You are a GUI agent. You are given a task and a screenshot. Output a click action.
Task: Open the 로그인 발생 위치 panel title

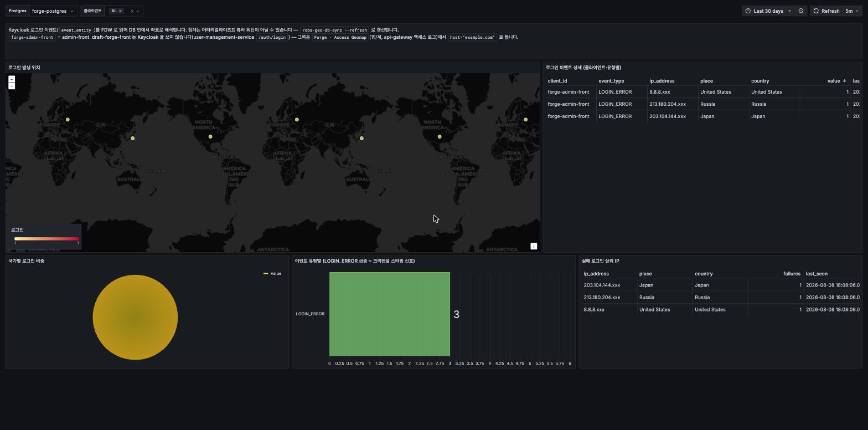click(x=24, y=68)
